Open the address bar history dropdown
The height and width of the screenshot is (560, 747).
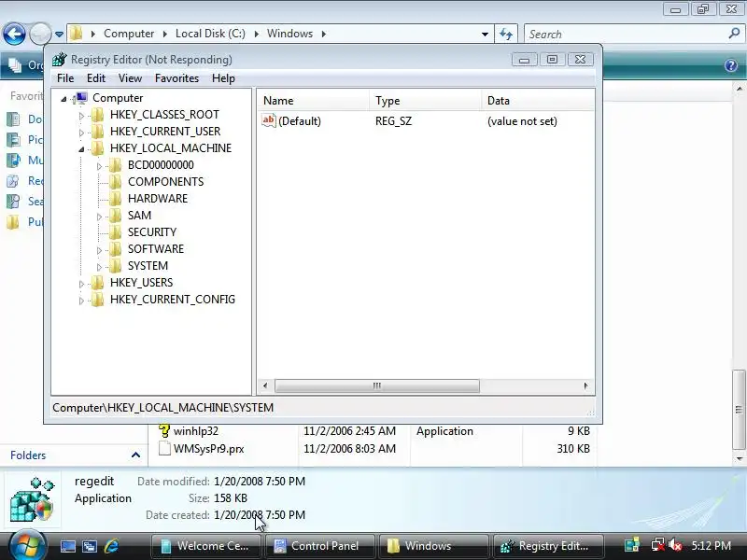(485, 34)
